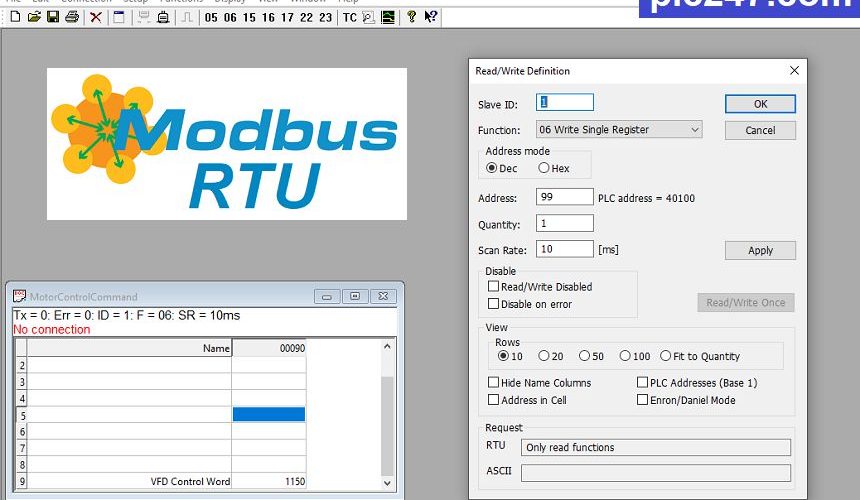Click the "00090" column header
Viewport: 860px width, 500px height.
coord(269,348)
